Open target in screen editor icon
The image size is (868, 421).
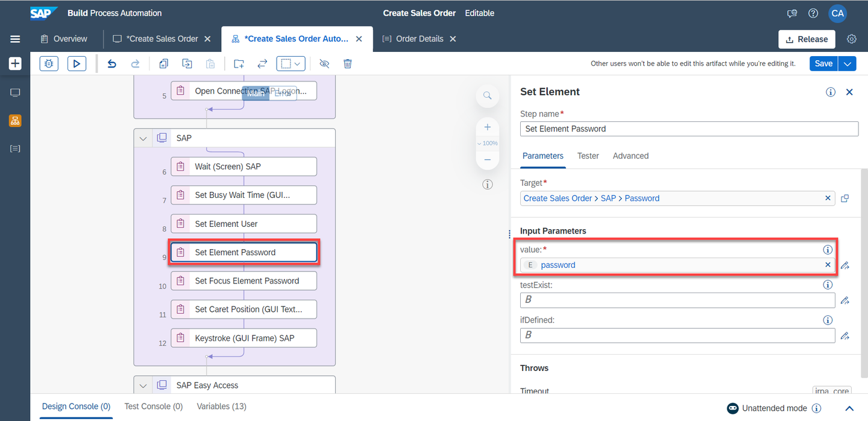point(844,198)
